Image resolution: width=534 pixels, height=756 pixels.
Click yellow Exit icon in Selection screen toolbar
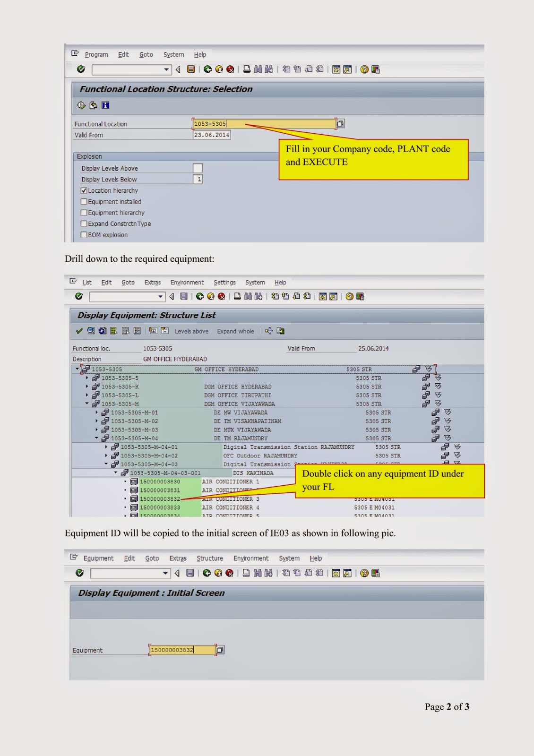(x=219, y=69)
